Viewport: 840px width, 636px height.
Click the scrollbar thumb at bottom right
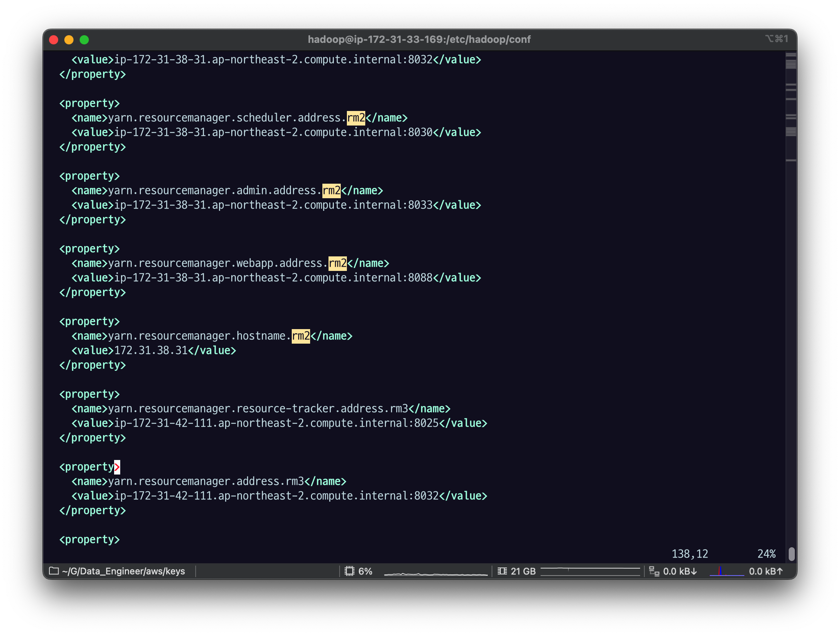(x=791, y=553)
